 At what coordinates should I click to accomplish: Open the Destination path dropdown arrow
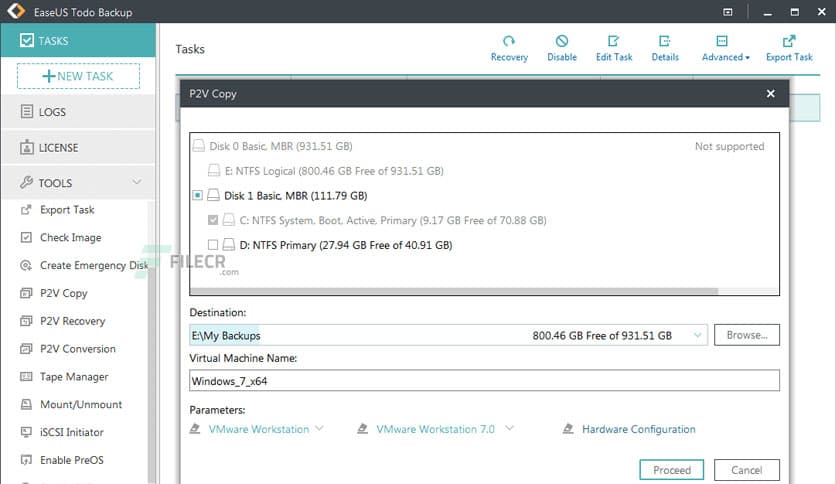tap(697, 335)
